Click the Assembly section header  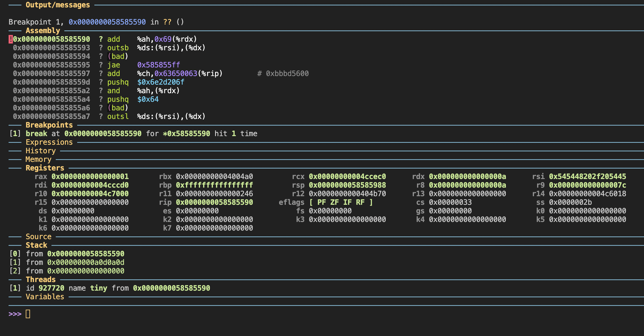(x=43, y=31)
